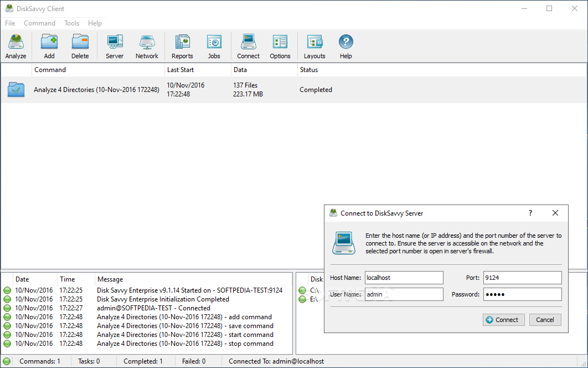Image resolution: width=588 pixels, height=368 pixels.
Task: Select 'Disk Savvy Enterprise Initialization Completed' log message
Action: coord(163,299)
